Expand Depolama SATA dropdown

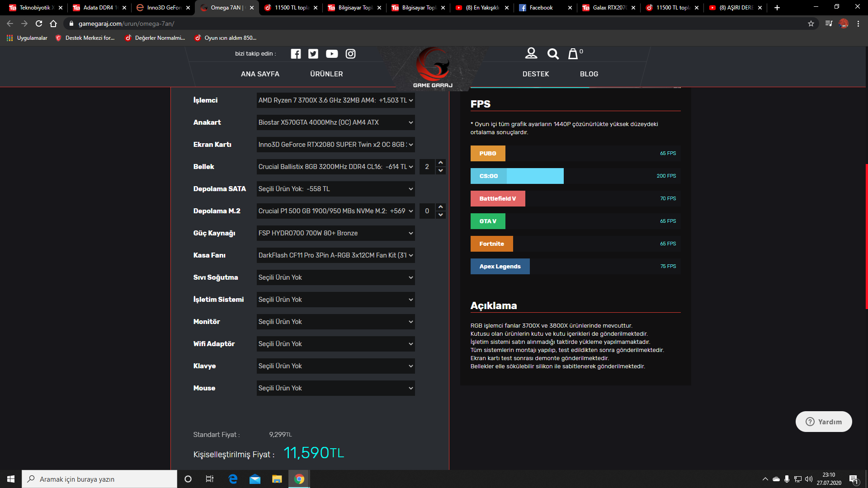335,189
